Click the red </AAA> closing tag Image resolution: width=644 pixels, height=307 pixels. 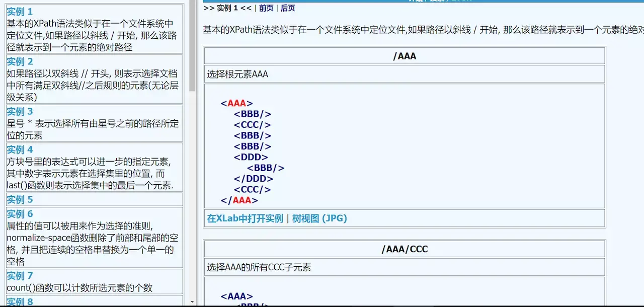coord(239,200)
